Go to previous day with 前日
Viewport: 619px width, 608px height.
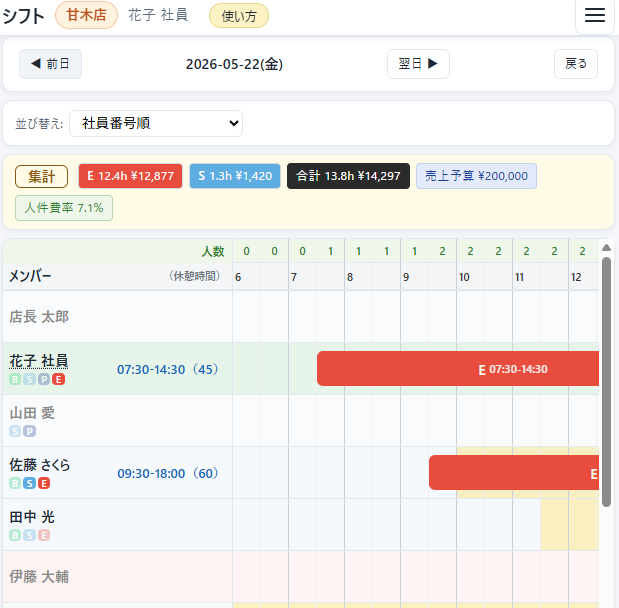click(x=51, y=64)
